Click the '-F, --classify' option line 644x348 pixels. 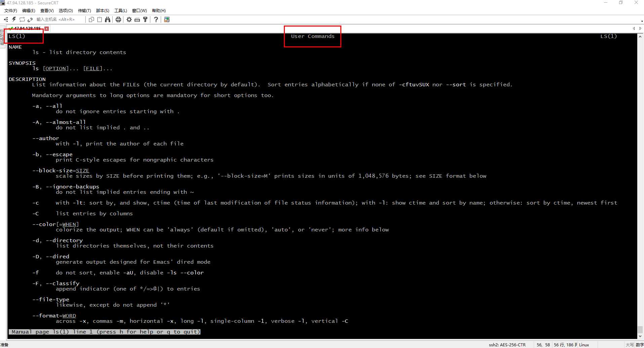pos(55,284)
